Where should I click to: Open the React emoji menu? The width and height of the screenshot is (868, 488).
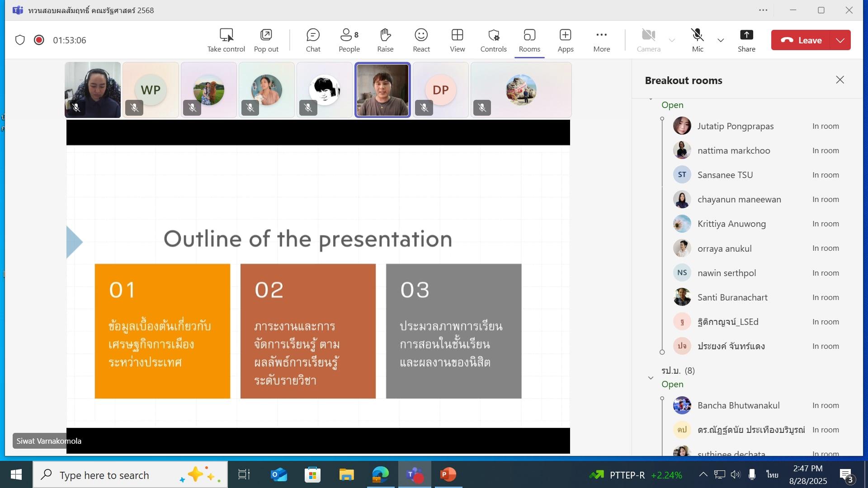tap(421, 40)
